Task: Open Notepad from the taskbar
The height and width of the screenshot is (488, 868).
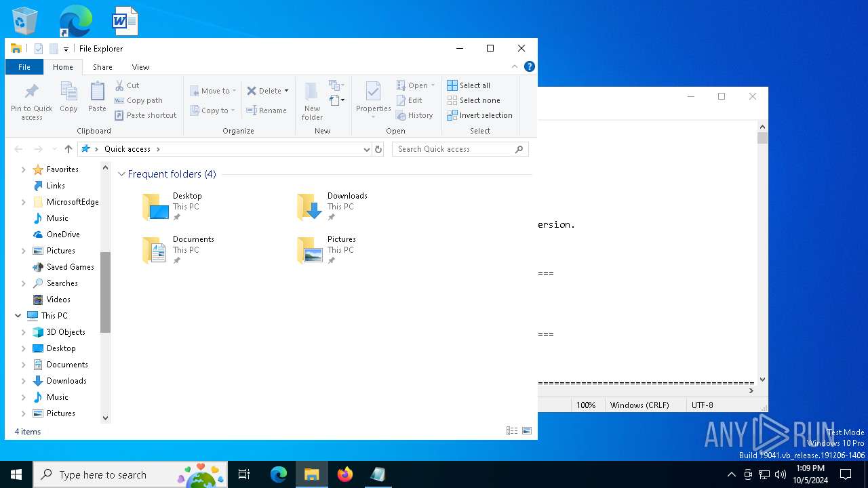Action: pyautogui.click(x=378, y=474)
